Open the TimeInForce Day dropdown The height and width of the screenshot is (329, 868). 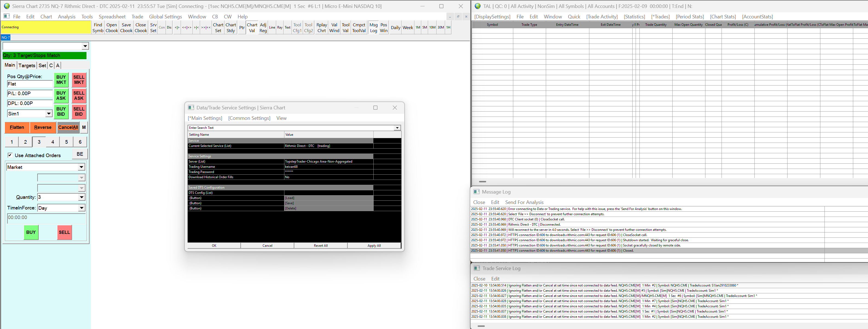tap(82, 208)
